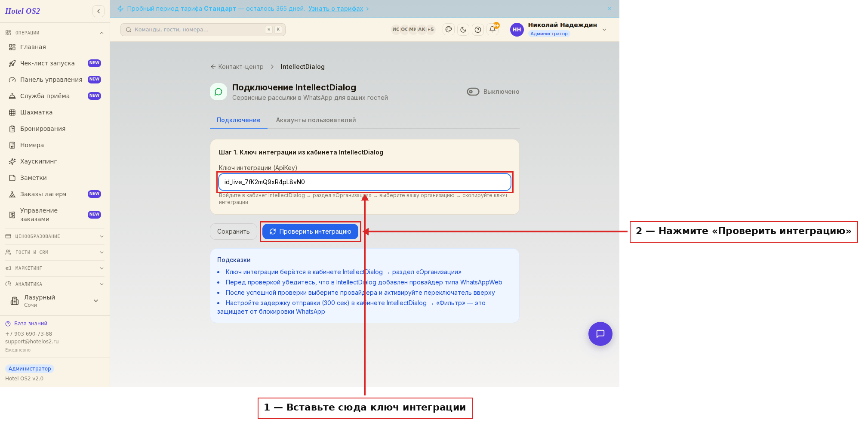Viewport: 868px width, 429px height.
Task: Click the phone number +7 903 690-73-88
Action: pos(28,334)
